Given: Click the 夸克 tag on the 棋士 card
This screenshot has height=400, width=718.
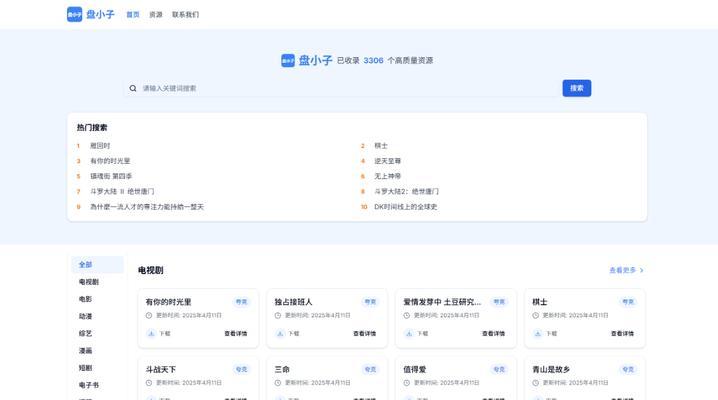Looking at the screenshot, I should coord(628,302).
